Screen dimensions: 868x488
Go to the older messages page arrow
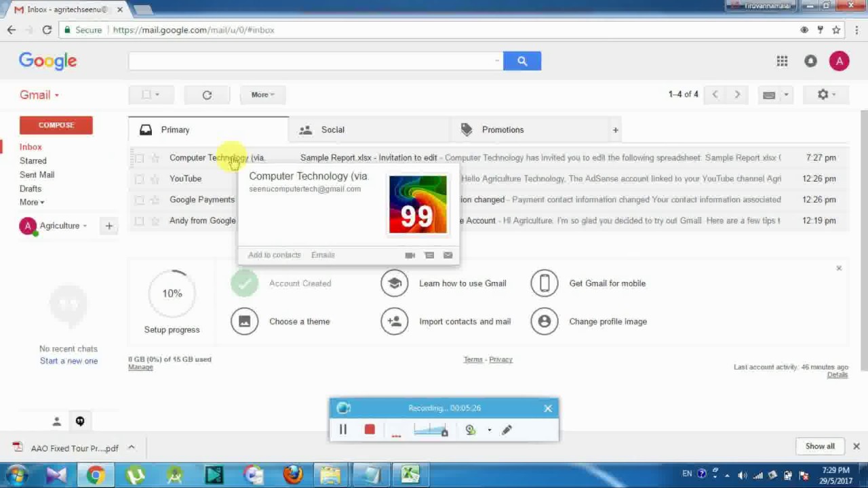[737, 94]
